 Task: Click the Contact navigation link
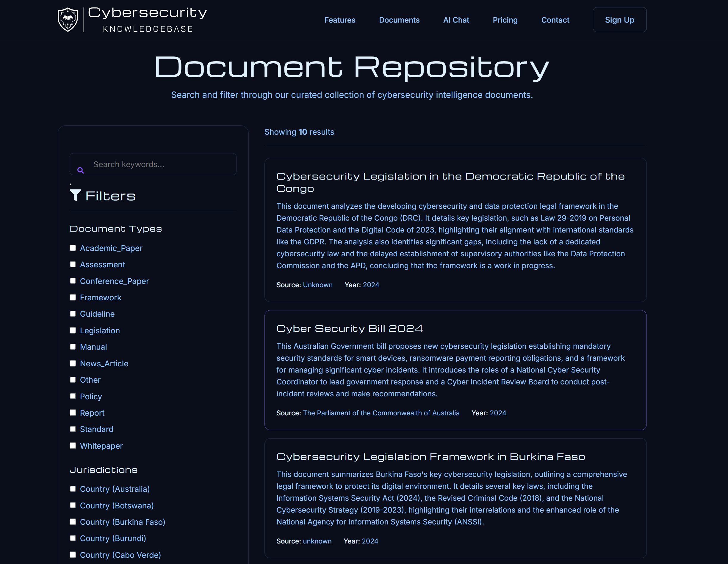point(555,20)
